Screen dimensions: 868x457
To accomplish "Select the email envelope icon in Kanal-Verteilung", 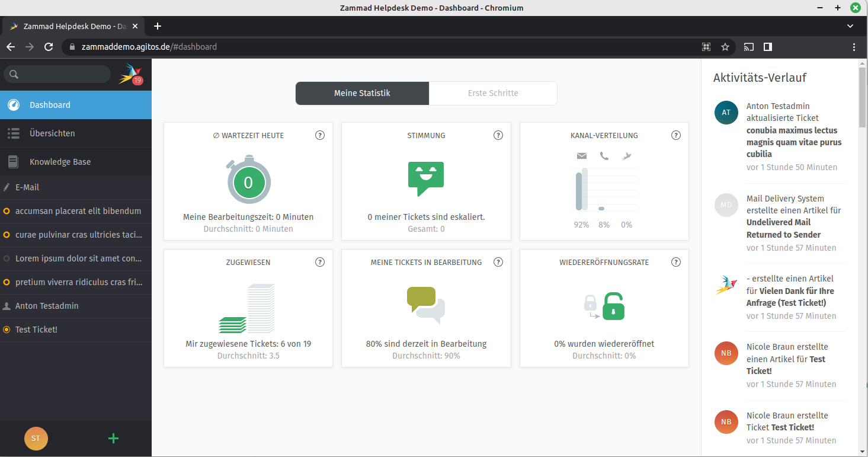I will pyautogui.click(x=581, y=155).
